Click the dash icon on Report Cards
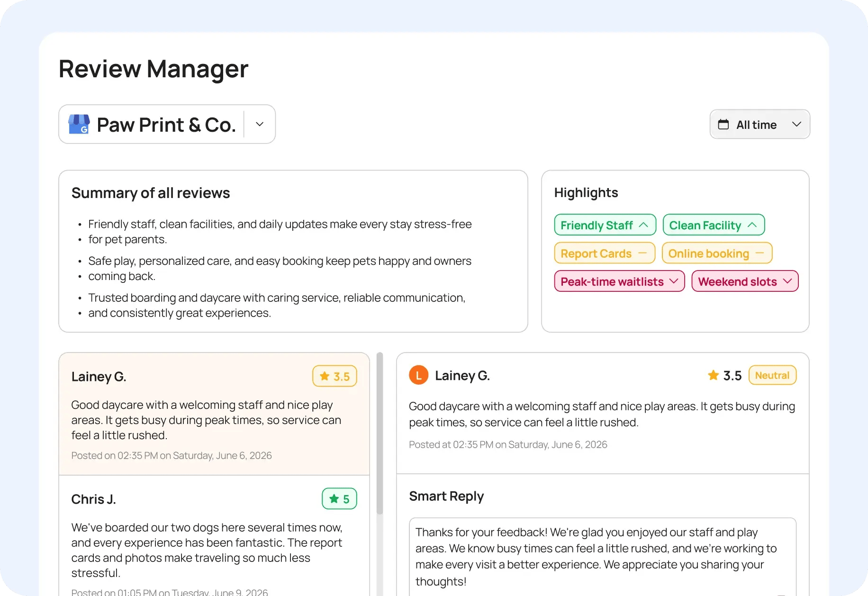 [x=642, y=253]
